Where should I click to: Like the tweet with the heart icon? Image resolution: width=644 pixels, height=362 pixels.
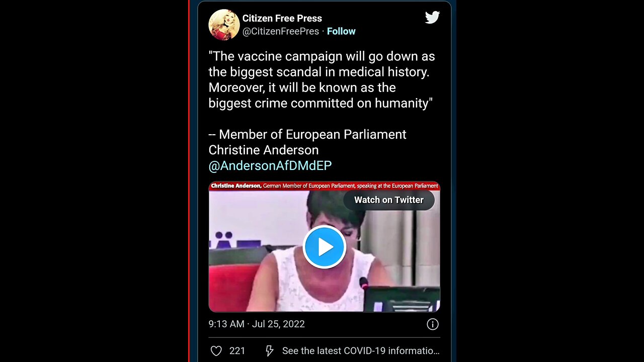[x=216, y=351]
